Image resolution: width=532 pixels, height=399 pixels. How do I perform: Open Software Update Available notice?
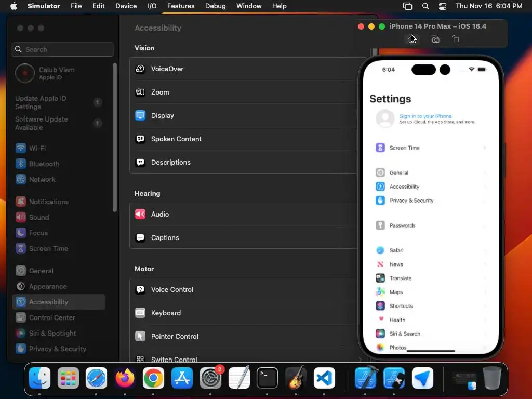(59, 124)
